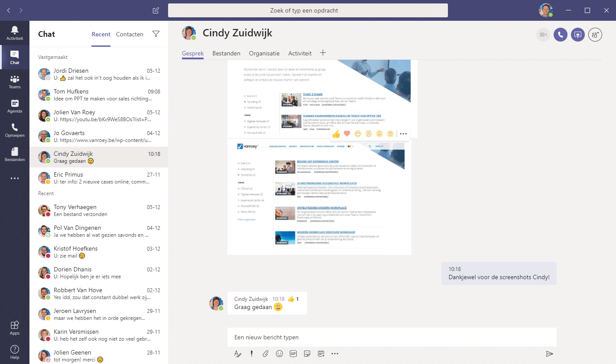Schedule a meeting from compose bar
Image resolution: width=616 pixels, height=364 pixels.
click(x=321, y=354)
